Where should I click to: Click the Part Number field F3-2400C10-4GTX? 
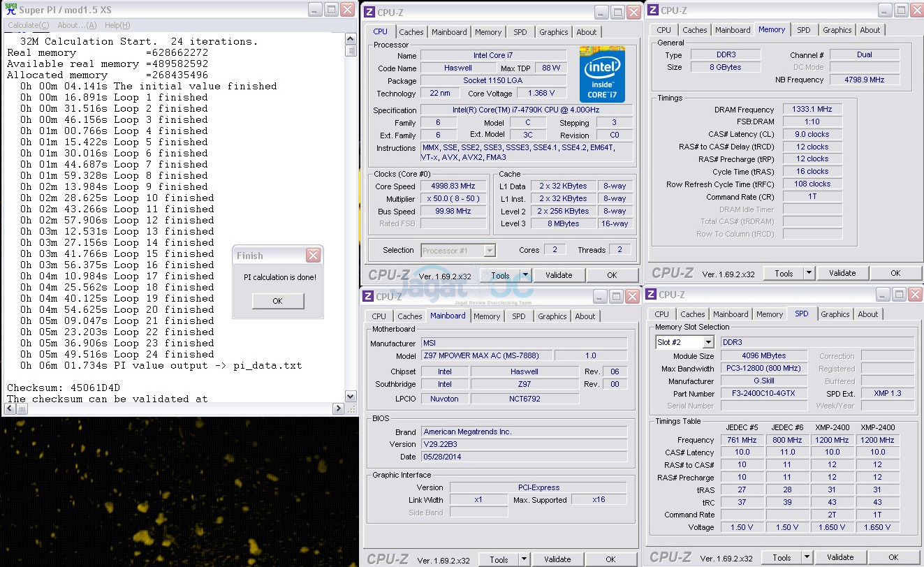[763, 394]
